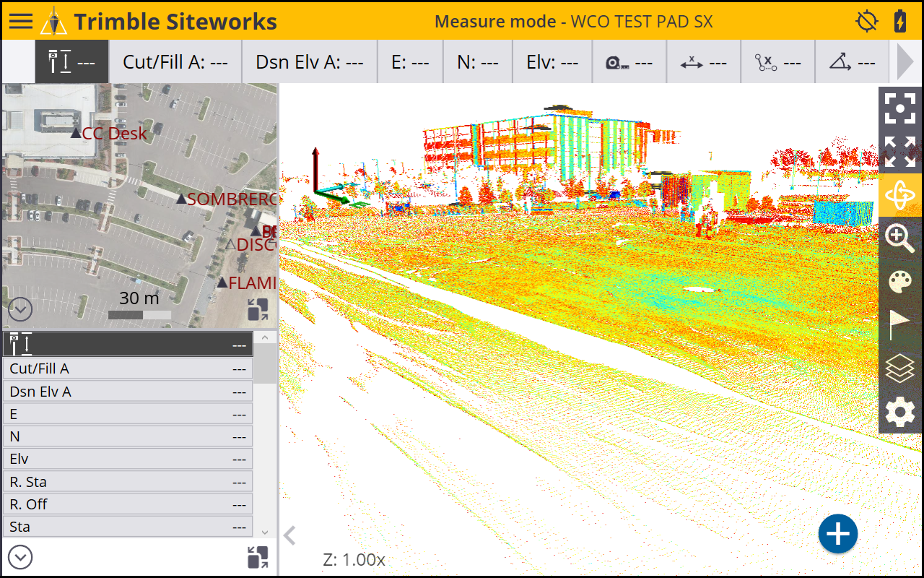The image size is (924, 578).
Task: Activate the center-on-position focus icon
Action: coord(900,109)
